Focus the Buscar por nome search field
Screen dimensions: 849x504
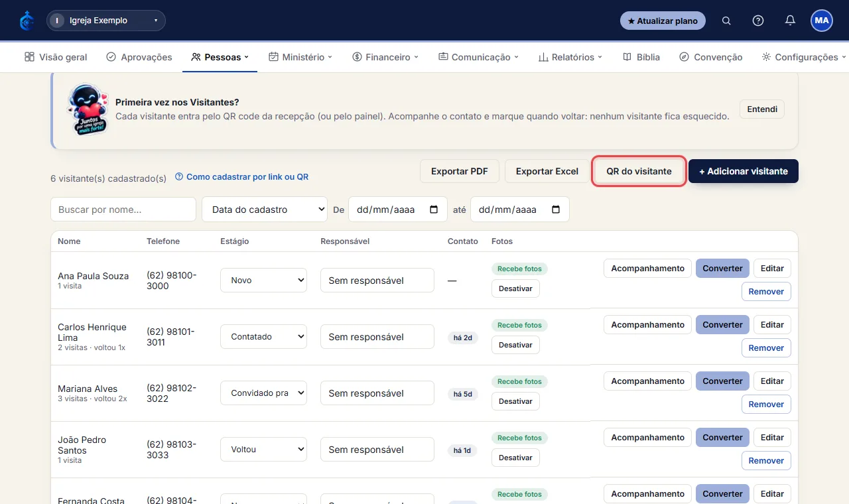coord(123,210)
